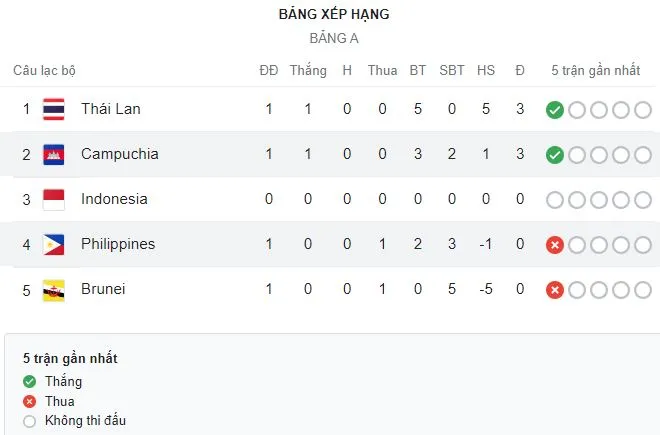The height and width of the screenshot is (435, 660).
Task: Click the Cambodia flag icon
Action: pyautogui.click(x=54, y=154)
